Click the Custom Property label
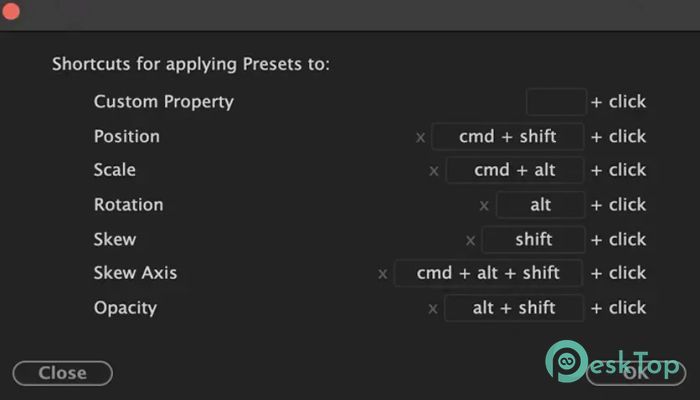This screenshot has height=400, width=700. [x=164, y=102]
